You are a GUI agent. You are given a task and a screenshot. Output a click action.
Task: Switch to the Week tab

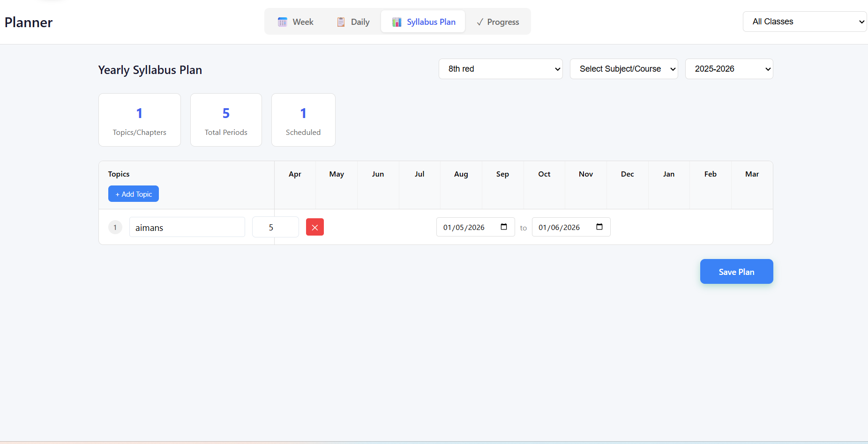(x=295, y=22)
